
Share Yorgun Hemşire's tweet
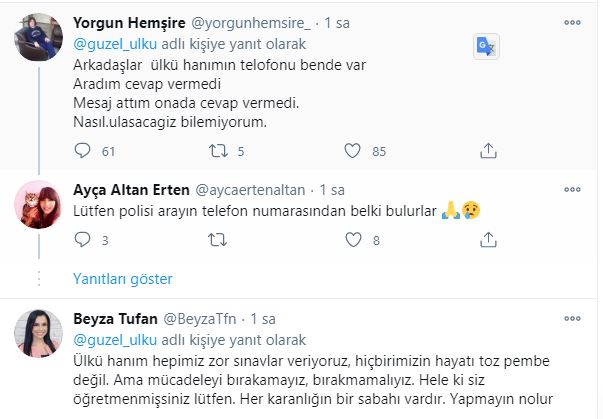[x=488, y=152]
